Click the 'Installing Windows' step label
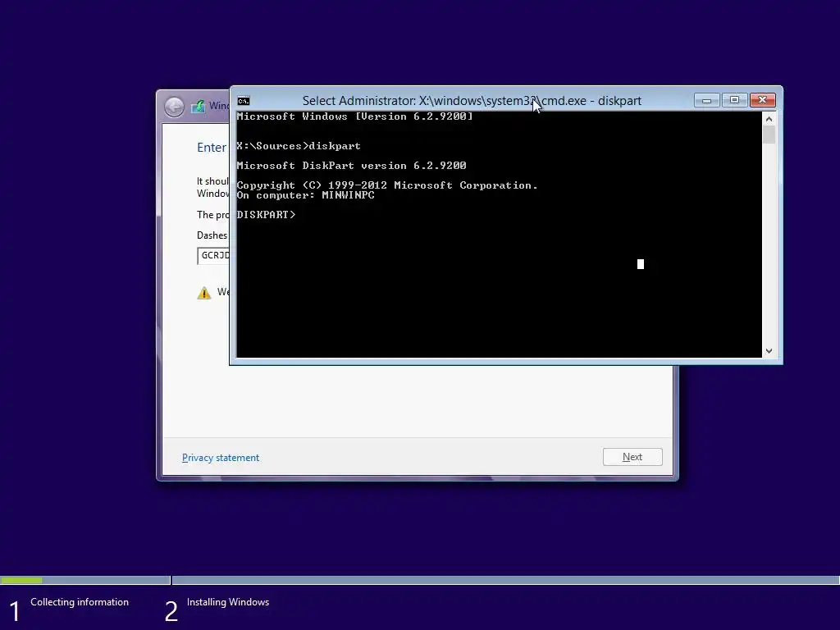 point(228,602)
